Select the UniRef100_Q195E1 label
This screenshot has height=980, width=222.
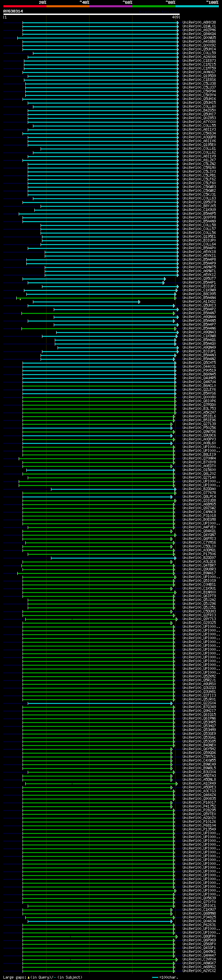(199, 237)
